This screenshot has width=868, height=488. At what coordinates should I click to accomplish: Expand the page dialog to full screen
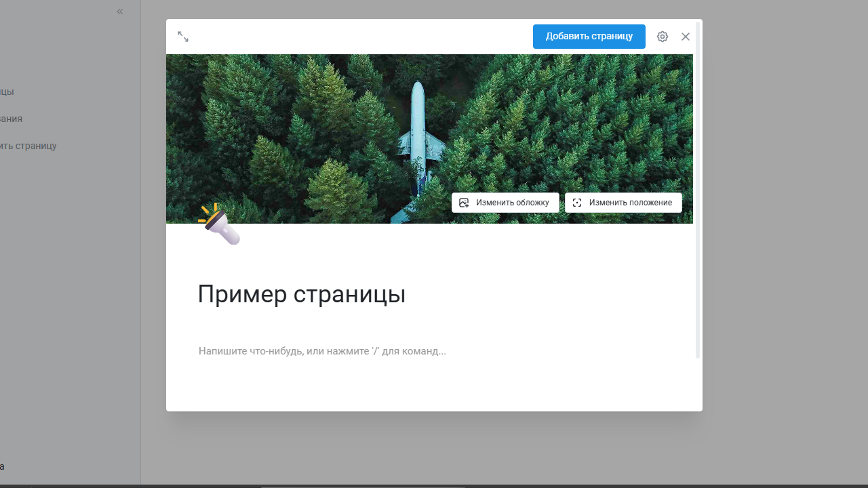[x=183, y=37]
